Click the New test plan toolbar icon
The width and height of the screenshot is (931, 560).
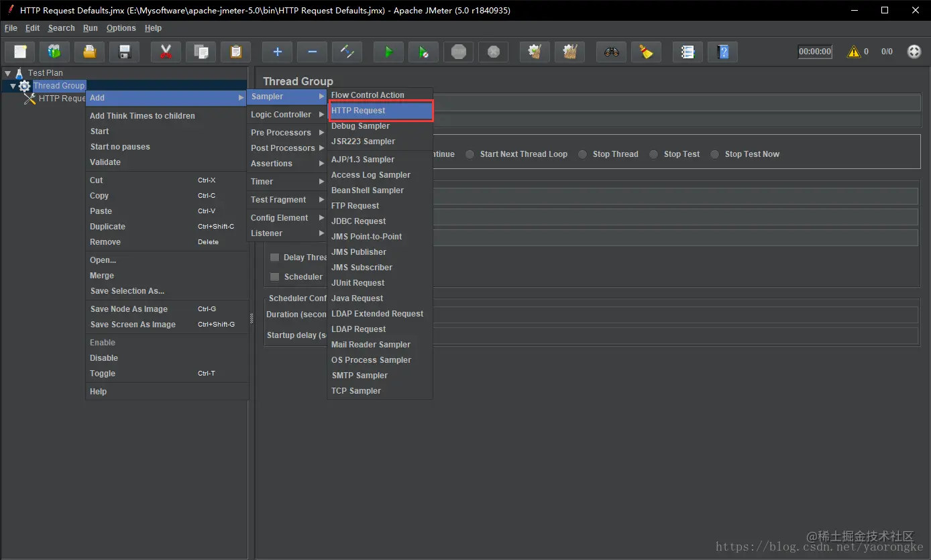coord(20,52)
